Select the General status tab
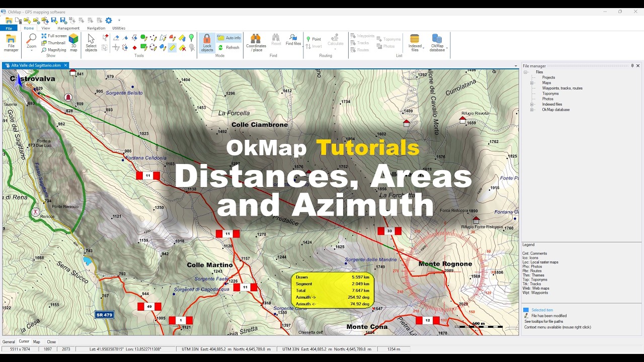Viewport: 644px width, 362px height. 9,342
